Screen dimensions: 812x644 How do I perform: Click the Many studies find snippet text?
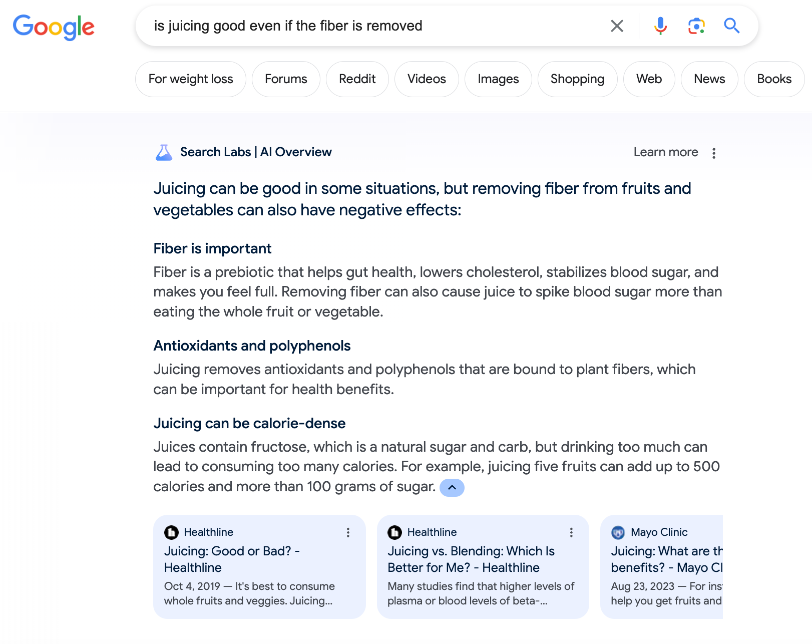[481, 593]
